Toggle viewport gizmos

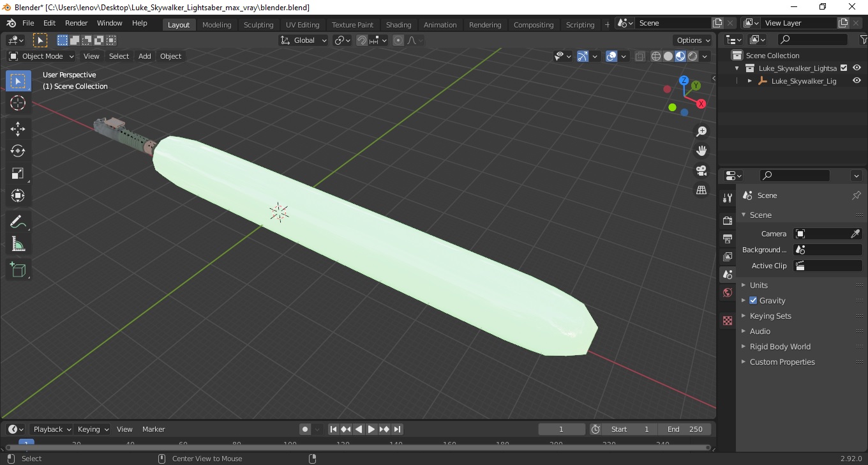click(582, 56)
